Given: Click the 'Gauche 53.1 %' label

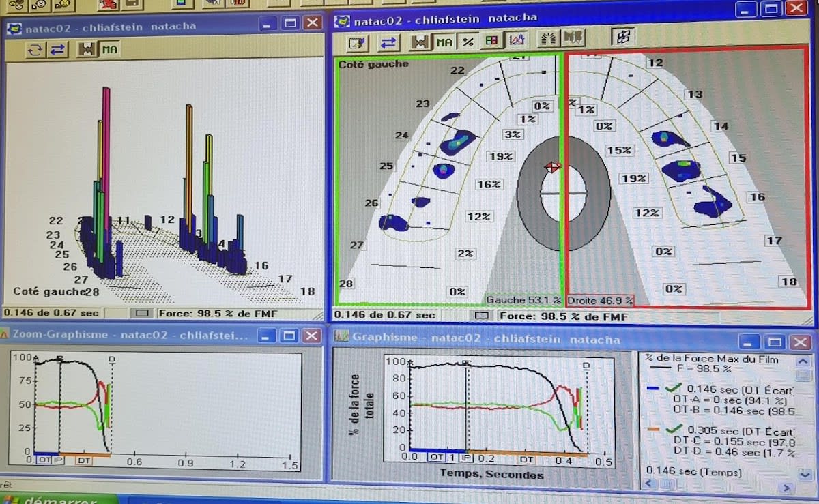Looking at the screenshot, I should coord(524,299).
